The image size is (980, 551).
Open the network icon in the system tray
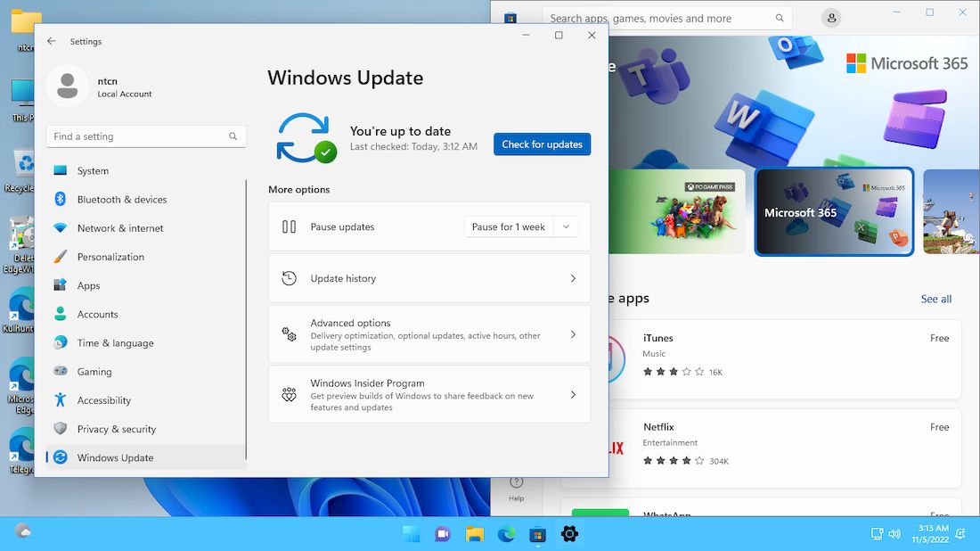coord(877,534)
